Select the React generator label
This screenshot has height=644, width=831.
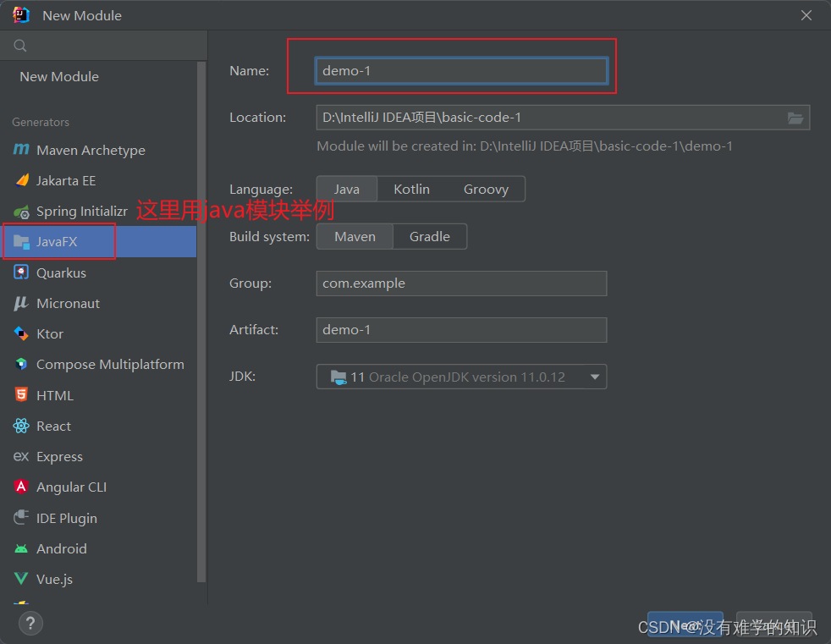tap(53, 427)
